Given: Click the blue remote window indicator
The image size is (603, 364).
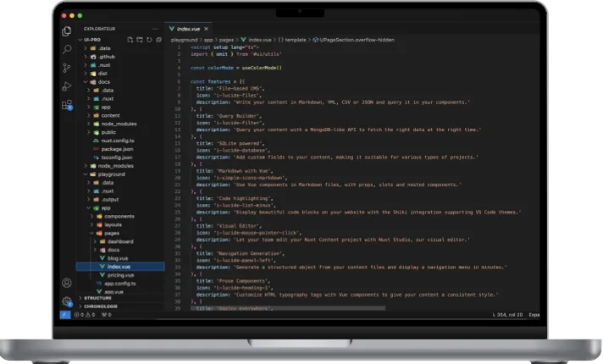Looking at the screenshot, I should pos(65,315).
